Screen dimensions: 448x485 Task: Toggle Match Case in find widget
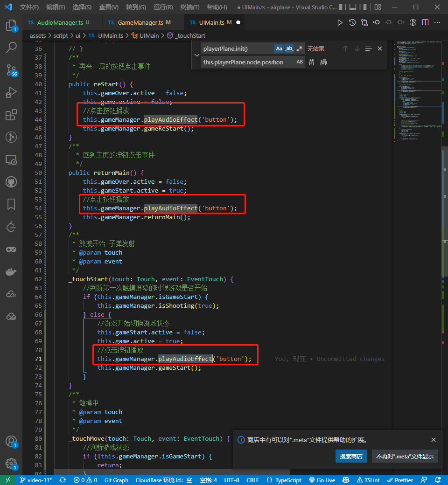(279, 48)
